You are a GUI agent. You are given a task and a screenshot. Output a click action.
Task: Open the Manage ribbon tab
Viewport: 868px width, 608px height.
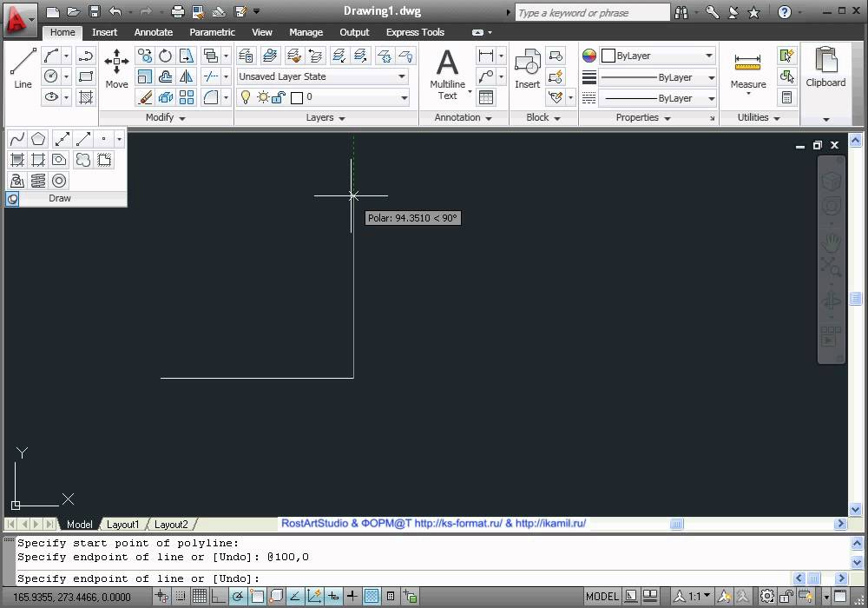point(306,32)
